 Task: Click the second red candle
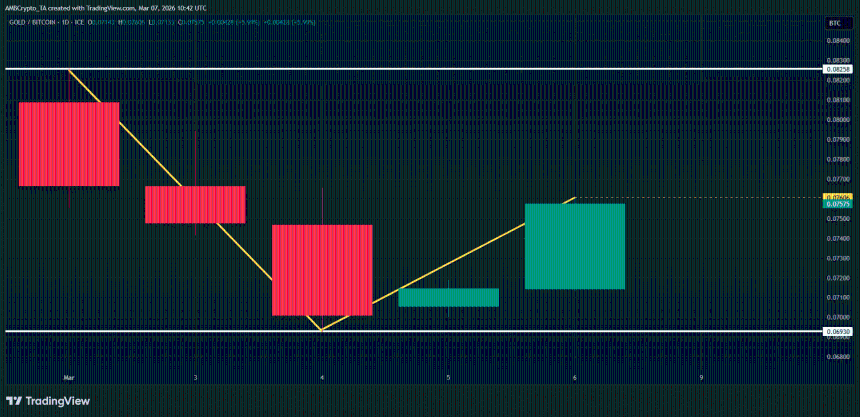pyautogui.click(x=195, y=204)
